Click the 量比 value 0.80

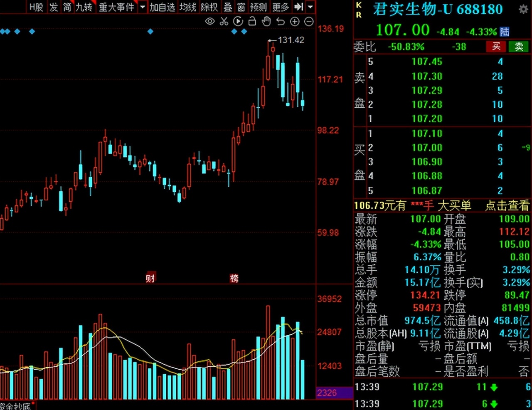[520, 257]
